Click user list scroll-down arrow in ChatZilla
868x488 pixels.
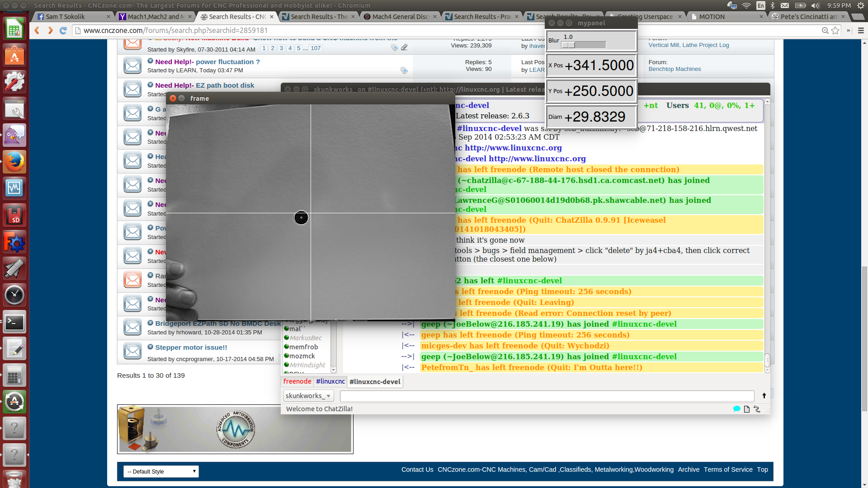pos(333,370)
